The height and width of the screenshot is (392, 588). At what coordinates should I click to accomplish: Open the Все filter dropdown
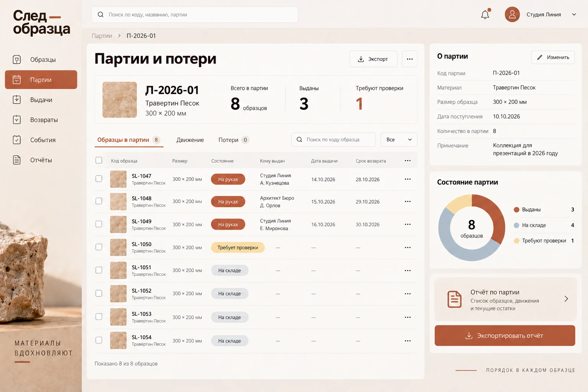click(399, 140)
